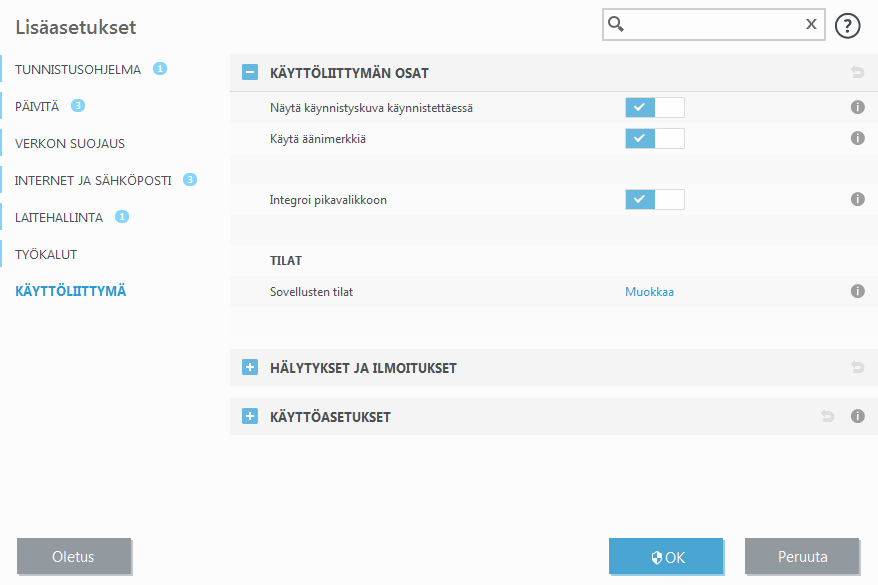This screenshot has width=878, height=585.
Task: Collapse the Käyttöliittymän osat section
Action: (x=249, y=72)
